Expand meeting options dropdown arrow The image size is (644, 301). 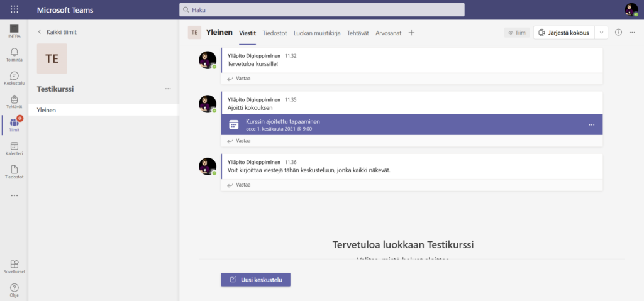(x=602, y=33)
